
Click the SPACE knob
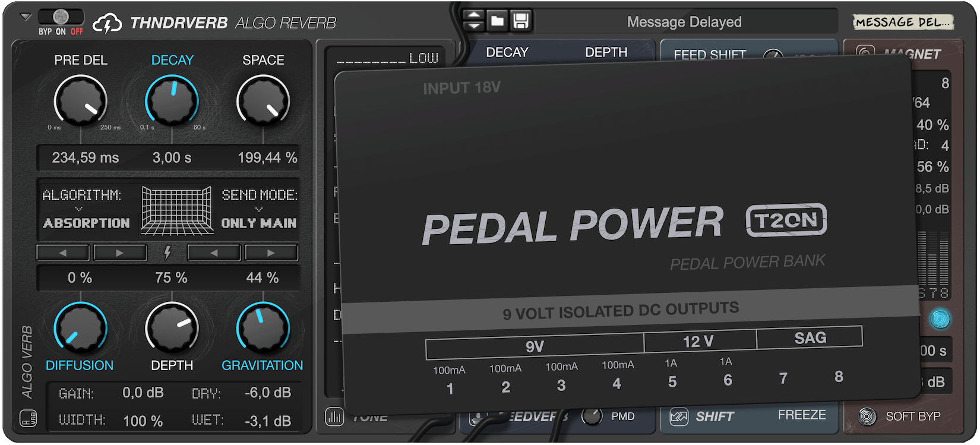coord(263,100)
